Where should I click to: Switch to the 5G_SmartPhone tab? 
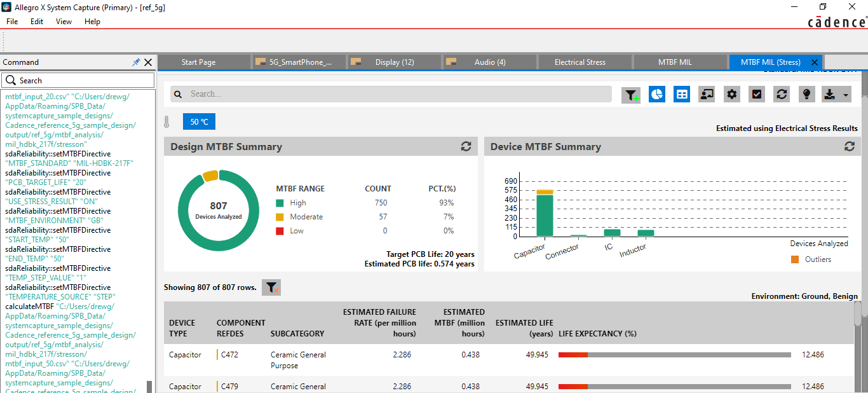coord(299,62)
